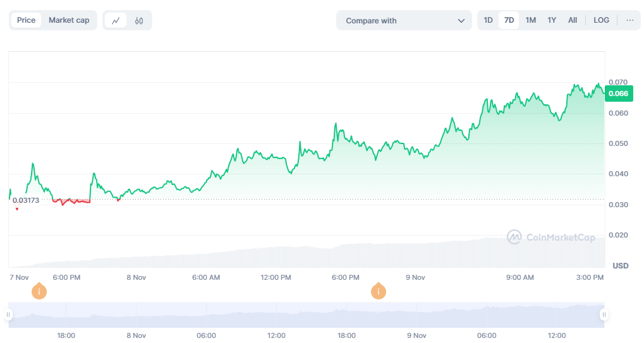Click the green 0.066 current price label
This screenshot has height=343, width=644.
pos(617,93)
